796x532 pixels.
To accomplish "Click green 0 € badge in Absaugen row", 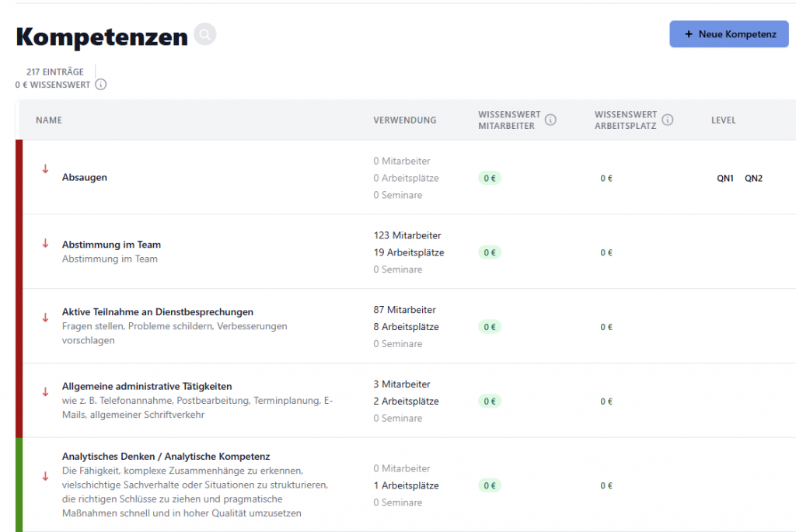I will (x=490, y=178).
